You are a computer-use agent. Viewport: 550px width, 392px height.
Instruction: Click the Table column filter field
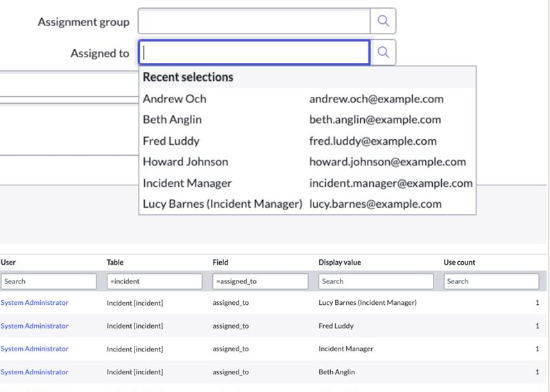155,281
